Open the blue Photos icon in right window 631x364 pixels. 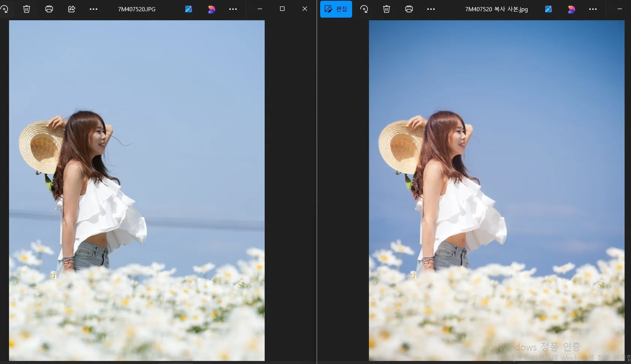(549, 9)
